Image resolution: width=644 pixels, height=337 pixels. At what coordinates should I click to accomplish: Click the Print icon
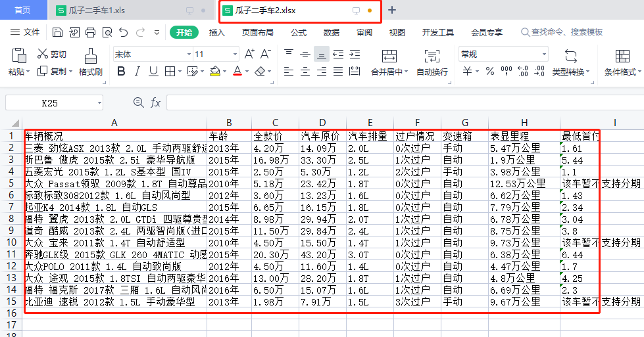click(90, 32)
